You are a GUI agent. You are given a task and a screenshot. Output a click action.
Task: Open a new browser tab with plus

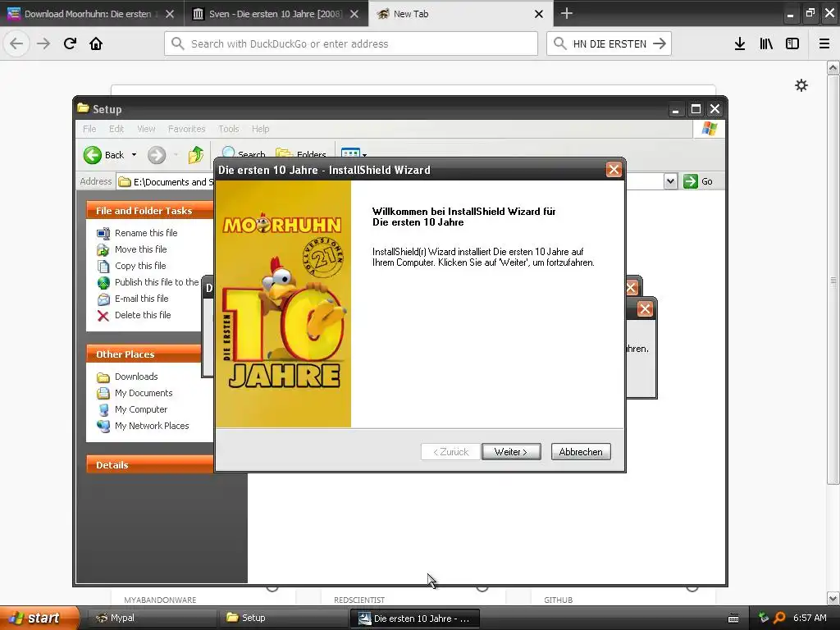567,13
